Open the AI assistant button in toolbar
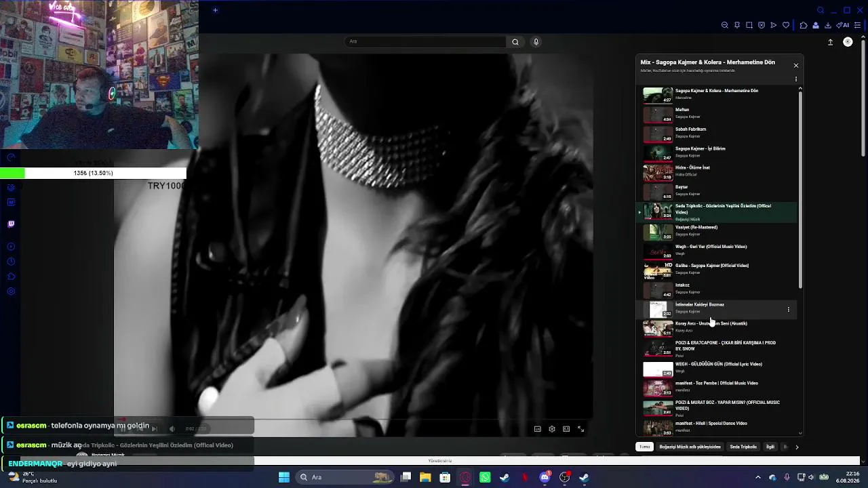868x488 pixels. coord(844,25)
